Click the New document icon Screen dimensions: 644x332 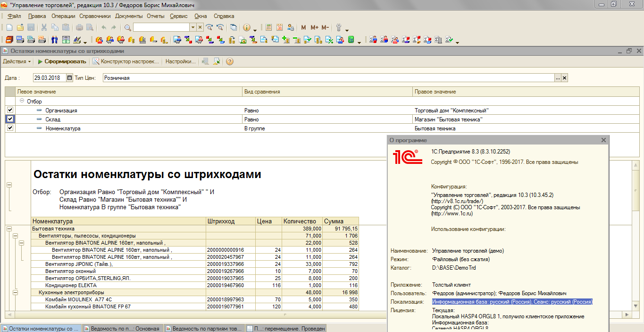pos(9,27)
